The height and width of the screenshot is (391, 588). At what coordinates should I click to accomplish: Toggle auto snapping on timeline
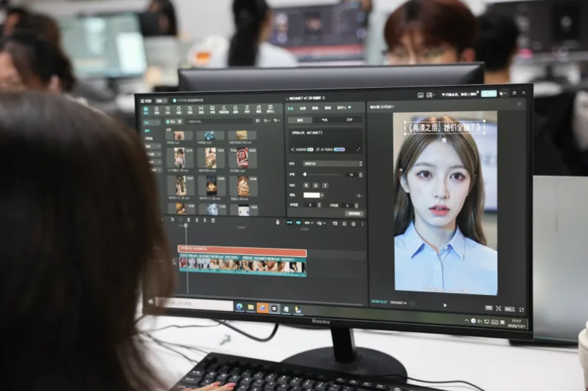point(298,222)
